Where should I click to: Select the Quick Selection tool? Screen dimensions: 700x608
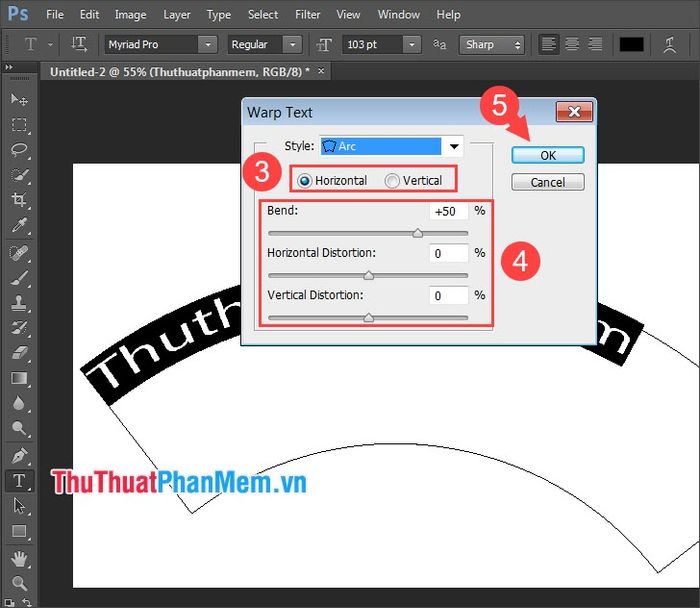[x=19, y=175]
